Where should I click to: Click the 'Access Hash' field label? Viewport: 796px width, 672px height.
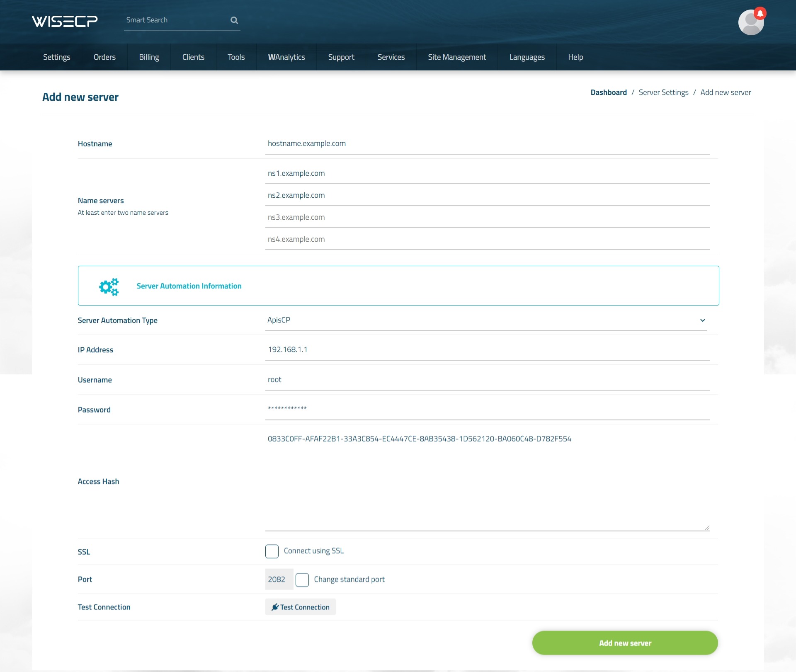[98, 482]
